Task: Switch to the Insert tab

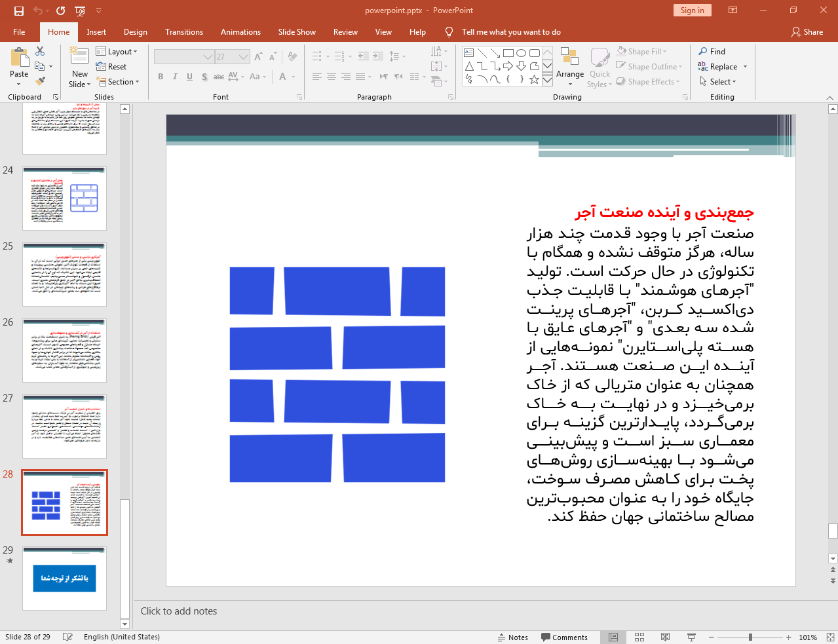Action: click(x=96, y=31)
